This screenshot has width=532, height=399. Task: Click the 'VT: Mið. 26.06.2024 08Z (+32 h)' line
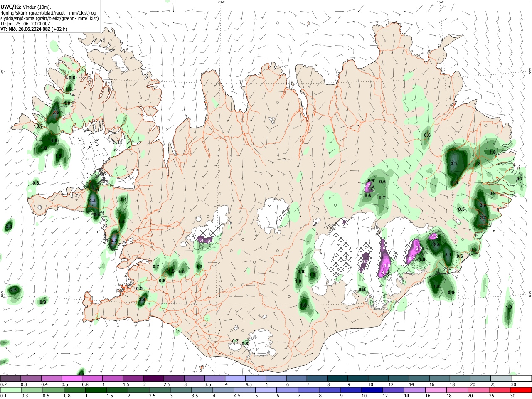click(x=34, y=29)
